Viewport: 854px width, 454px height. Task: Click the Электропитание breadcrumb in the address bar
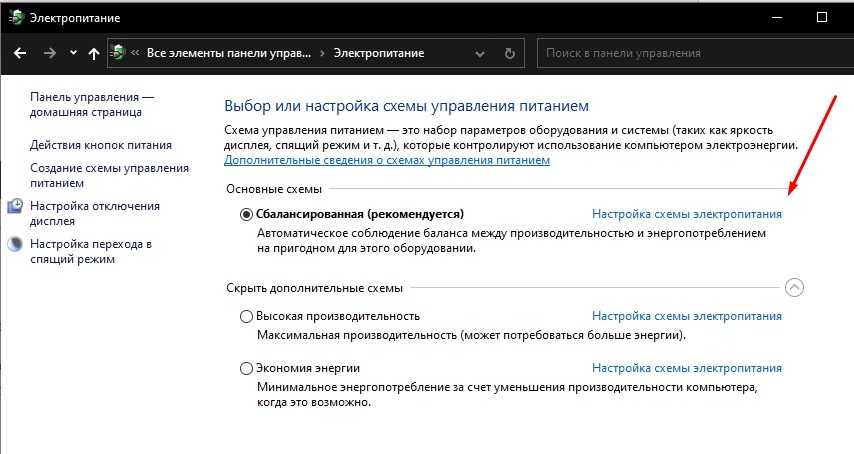click(x=378, y=53)
